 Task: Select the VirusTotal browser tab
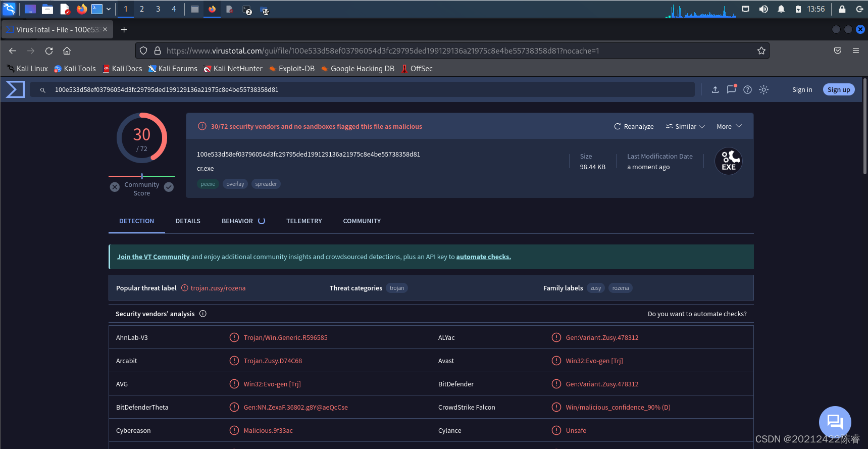click(x=57, y=30)
